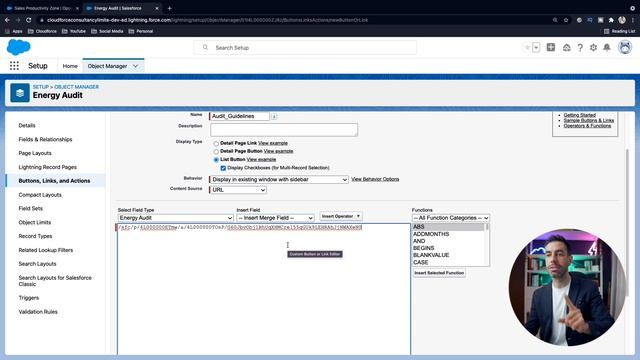This screenshot has height=360, width=640.
Task: Click the Name field info icon
Action: (274, 117)
